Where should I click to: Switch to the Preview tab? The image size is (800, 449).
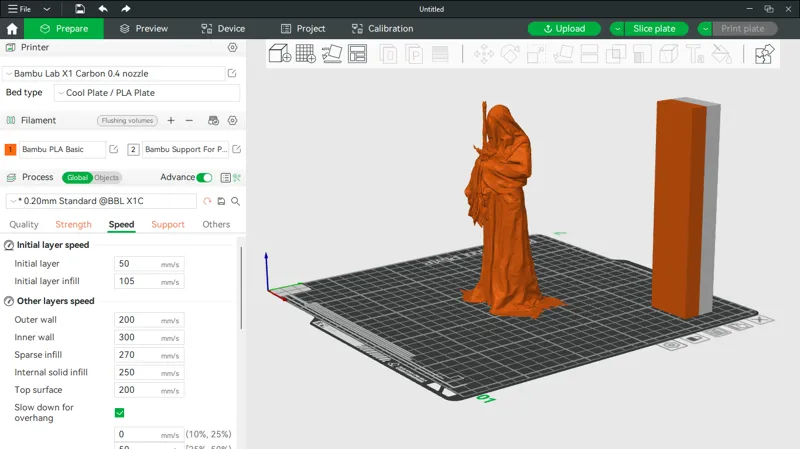click(x=144, y=29)
